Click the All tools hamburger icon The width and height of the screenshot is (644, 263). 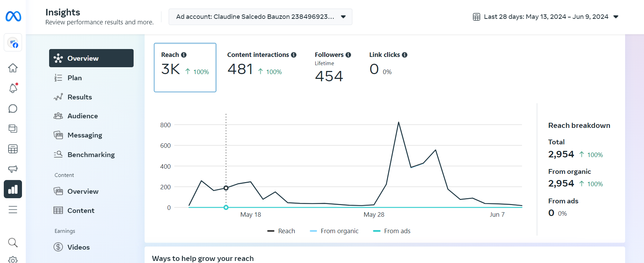13,210
